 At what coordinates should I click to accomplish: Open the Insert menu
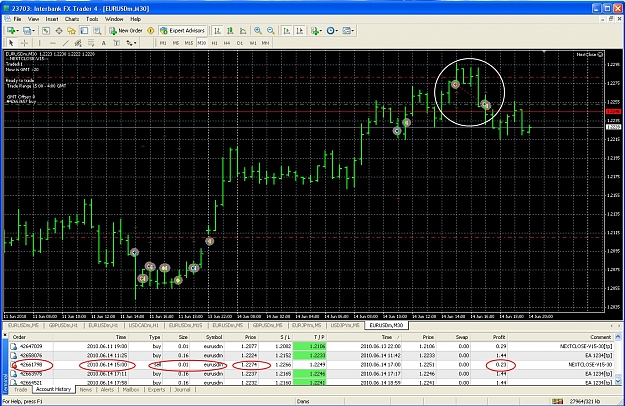52,19
